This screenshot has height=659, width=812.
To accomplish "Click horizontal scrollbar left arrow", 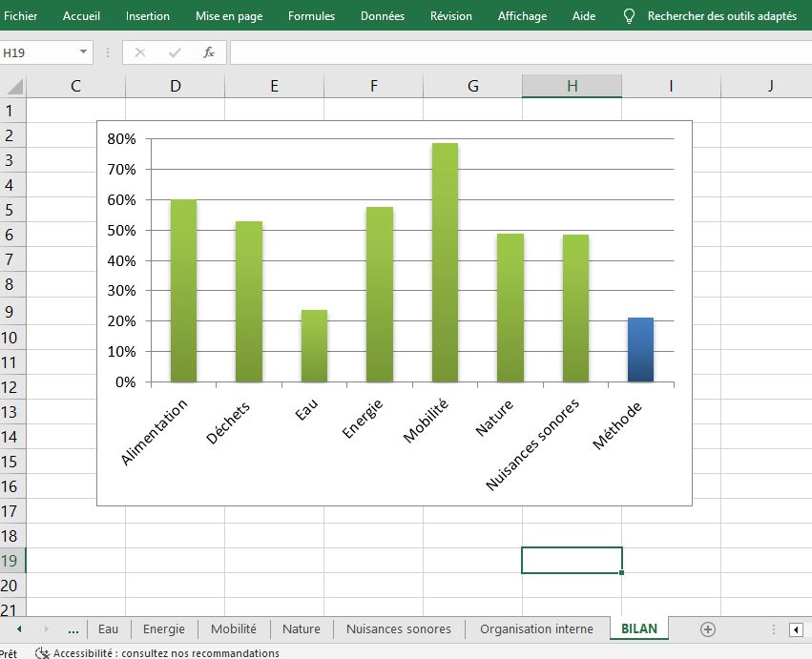I will 796,629.
